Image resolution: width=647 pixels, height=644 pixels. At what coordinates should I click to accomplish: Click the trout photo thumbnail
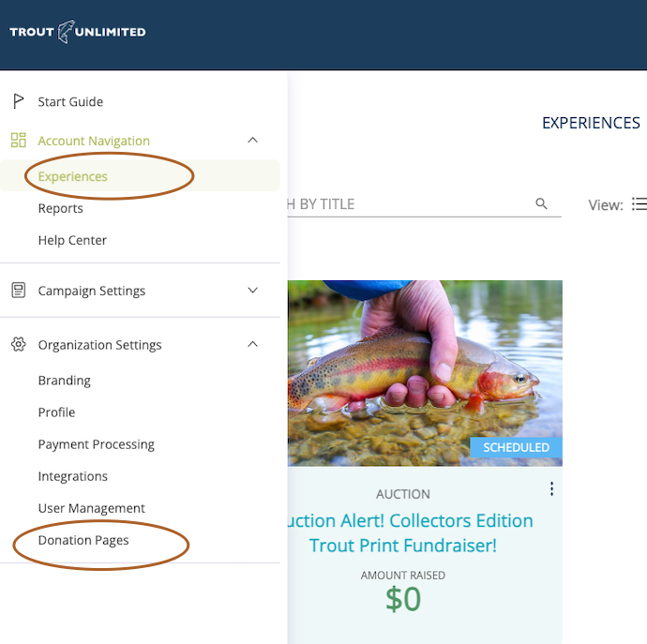(425, 372)
